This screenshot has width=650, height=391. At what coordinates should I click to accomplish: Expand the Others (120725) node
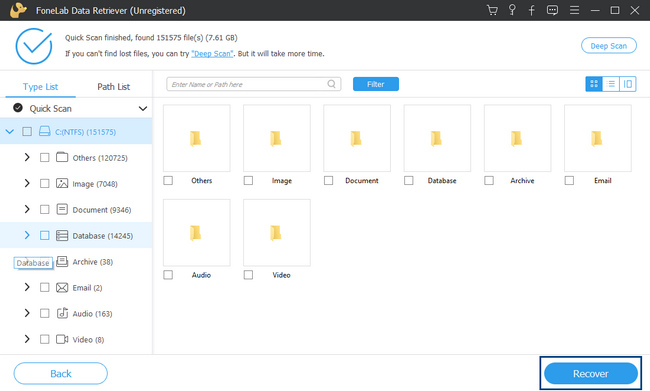click(27, 157)
